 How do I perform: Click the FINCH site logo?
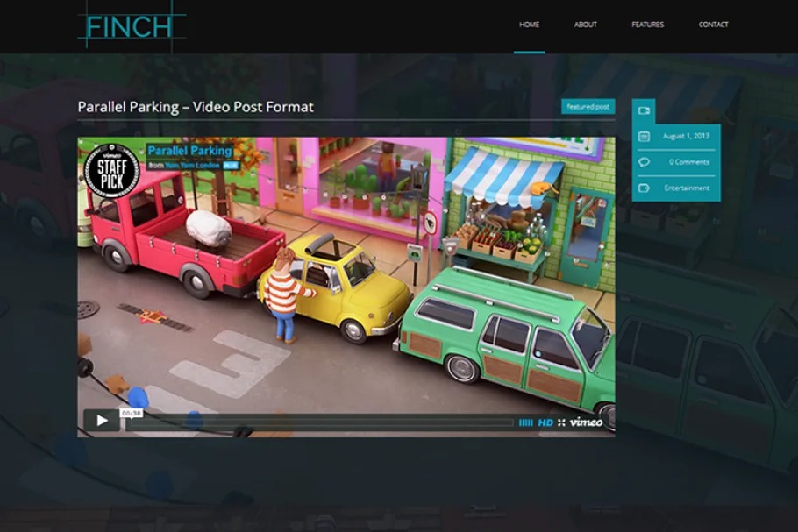(x=132, y=26)
